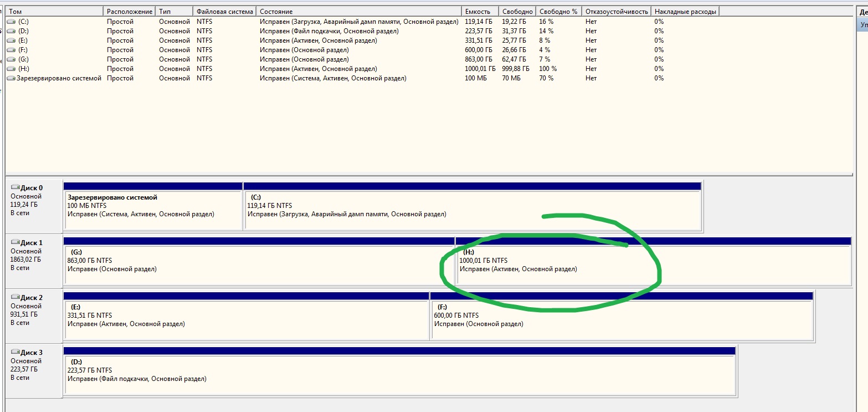Click the 1000,01 ГБ capacity cell for (H:)

tap(480, 69)
